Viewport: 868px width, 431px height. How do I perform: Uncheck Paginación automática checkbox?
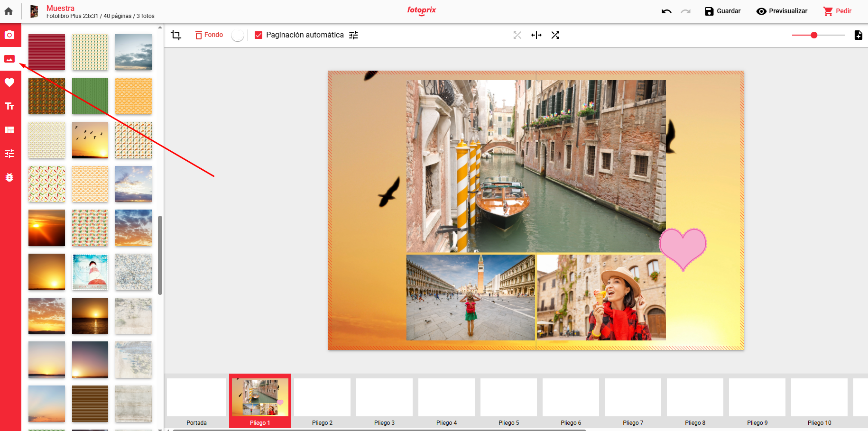[259, 35]
